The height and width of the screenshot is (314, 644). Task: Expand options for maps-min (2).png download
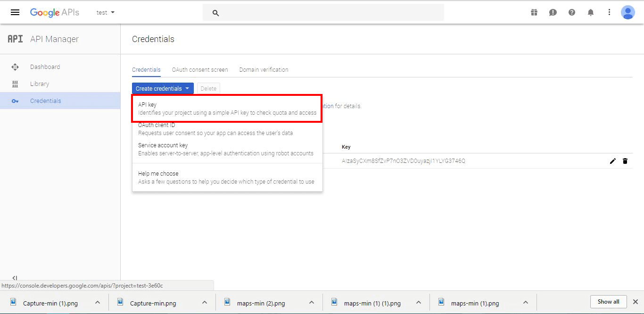click(x=312, y=302)
